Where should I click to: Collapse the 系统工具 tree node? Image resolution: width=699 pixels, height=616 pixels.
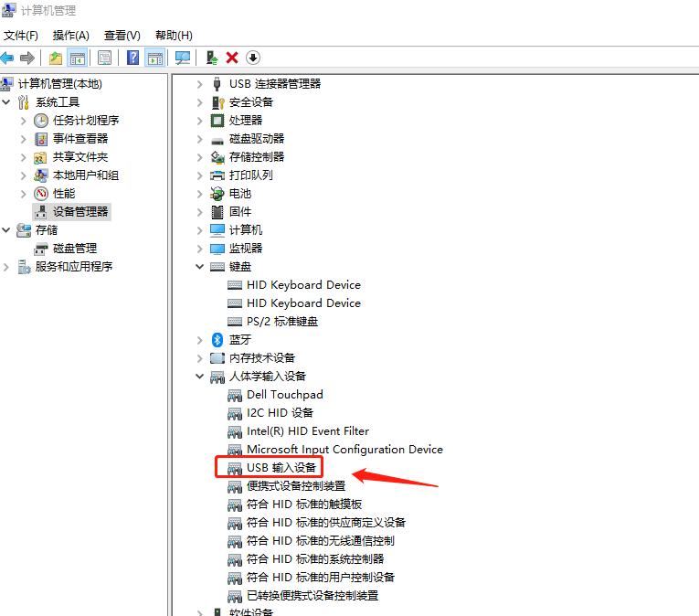click(x=5, y=102)
